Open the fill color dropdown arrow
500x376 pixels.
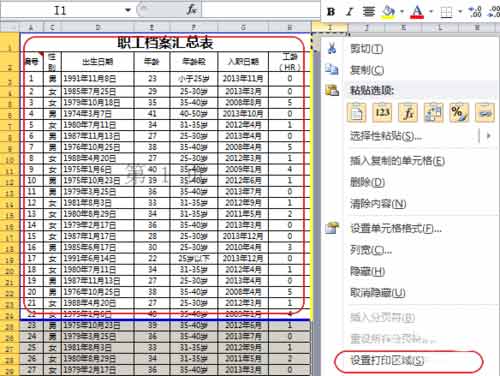point(402,12)
